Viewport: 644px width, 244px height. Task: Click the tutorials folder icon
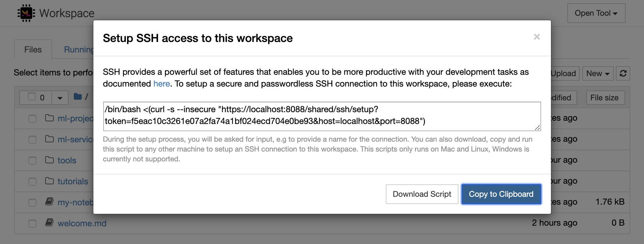[x=49, y=181]
